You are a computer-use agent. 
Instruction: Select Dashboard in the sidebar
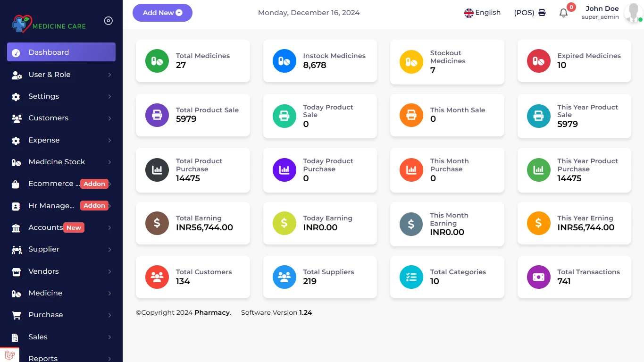coord(61,52)
